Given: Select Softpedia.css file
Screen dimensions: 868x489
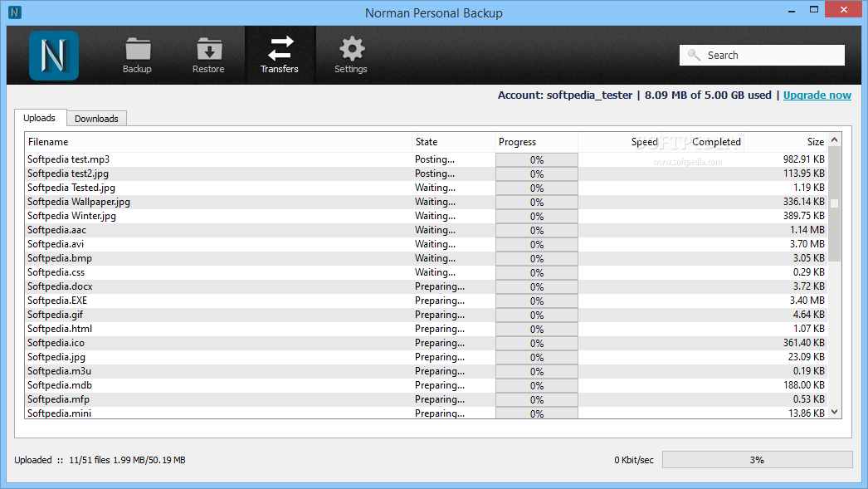Looking at the screenshot, I should click(x=56, y=272).
